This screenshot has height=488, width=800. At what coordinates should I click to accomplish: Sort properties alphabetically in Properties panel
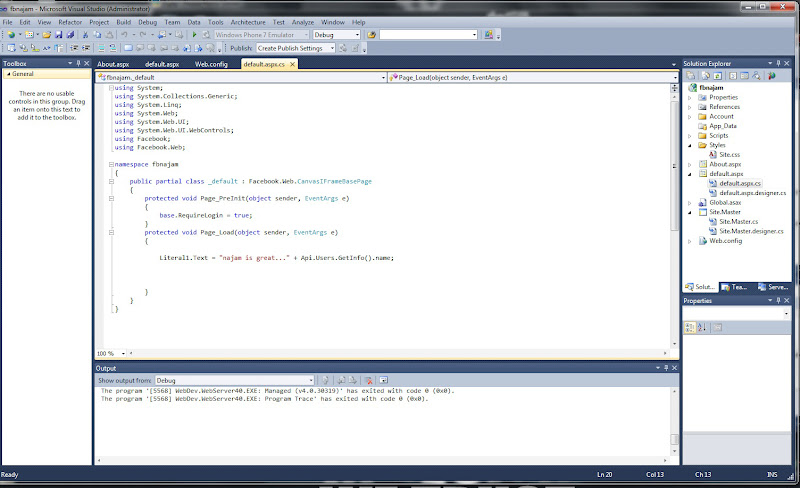pyautogui.click(x=702, y=327)
